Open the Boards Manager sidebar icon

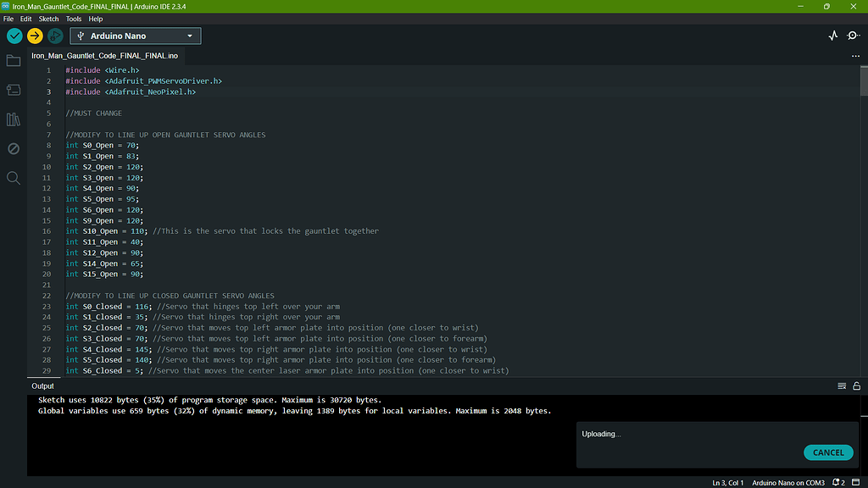13,90
